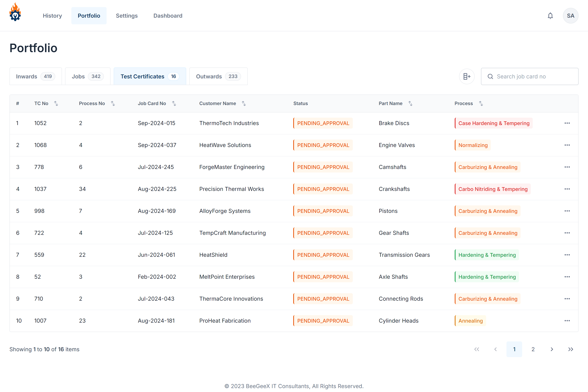
Task: Click PENDING_APPROVAL status for Axle Shafts
Action: [x=323, y=277]
